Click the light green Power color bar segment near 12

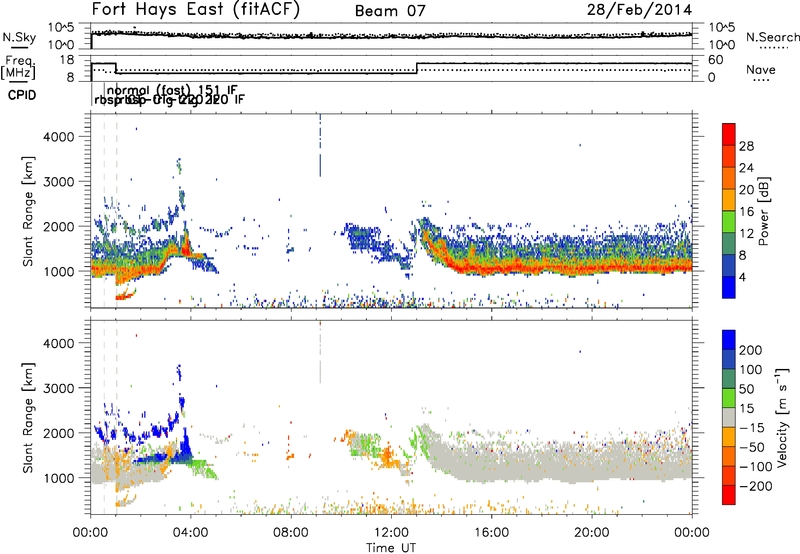coord(729,222)
